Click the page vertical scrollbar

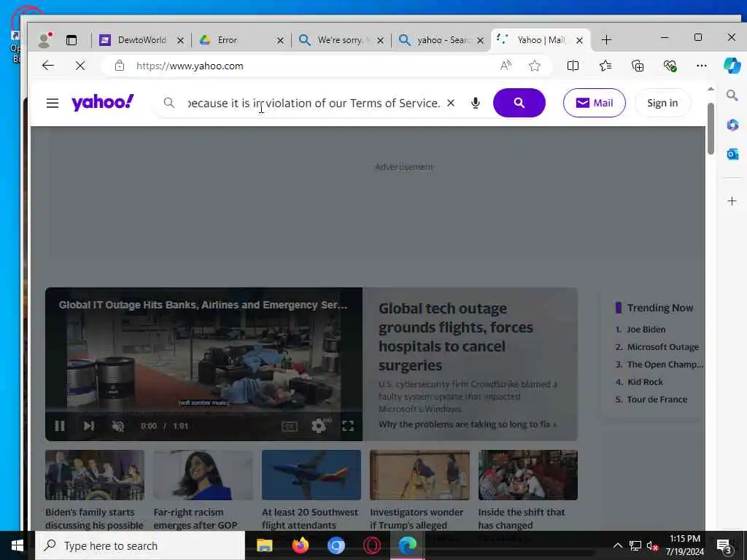(711, 128)
